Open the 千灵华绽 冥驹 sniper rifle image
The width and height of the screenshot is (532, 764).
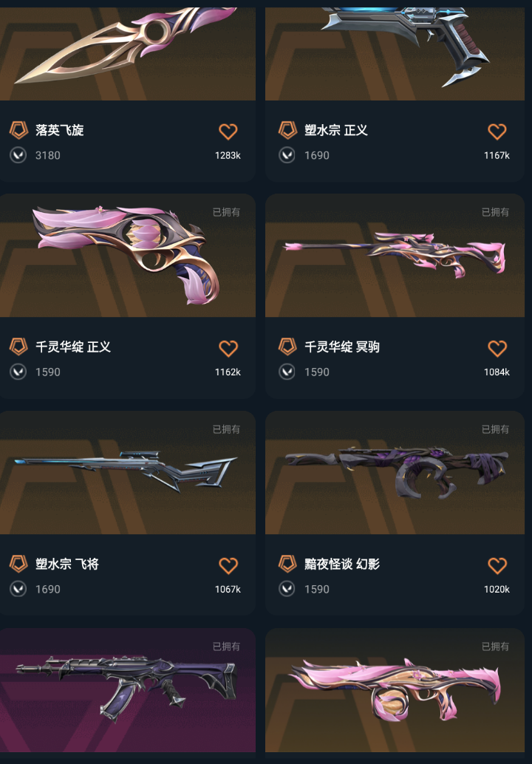tap(395, 256)
